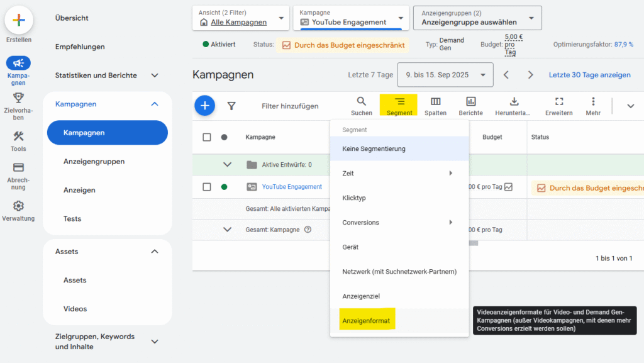644x363 pixels.
Task: Click the Suchen magnifier icon
Action: [362, 101]
